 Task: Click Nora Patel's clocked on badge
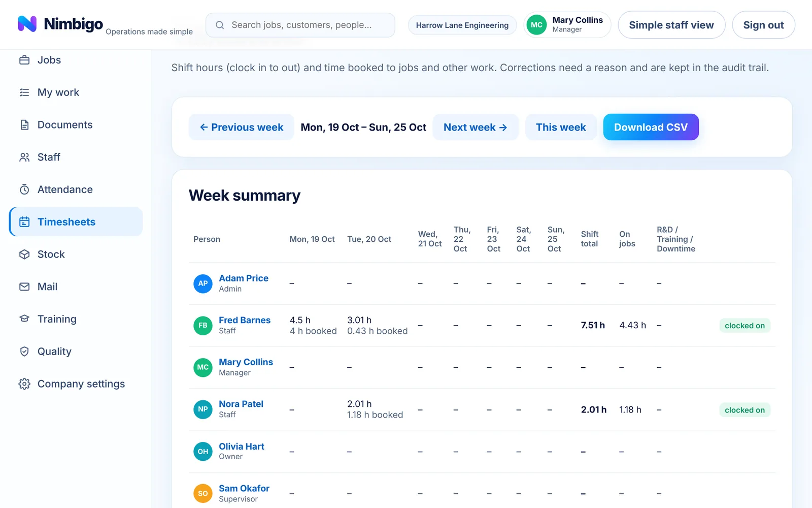[745, 410]
